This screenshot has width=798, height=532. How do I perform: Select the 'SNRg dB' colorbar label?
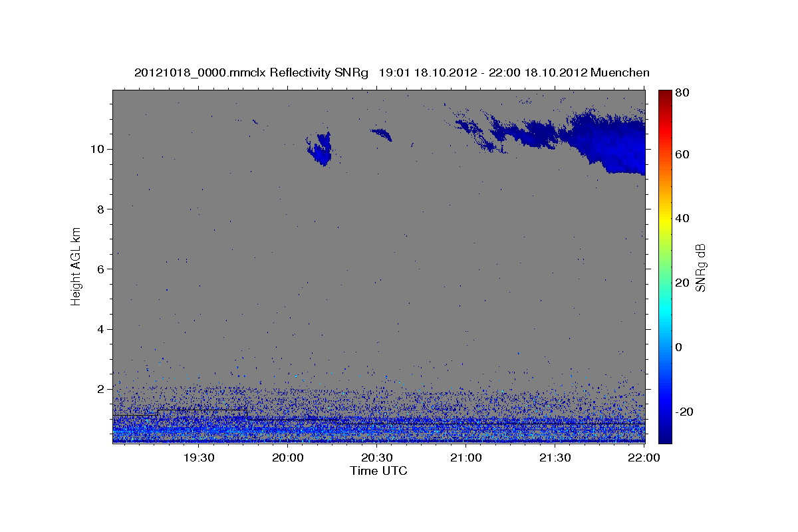point(700,267)
